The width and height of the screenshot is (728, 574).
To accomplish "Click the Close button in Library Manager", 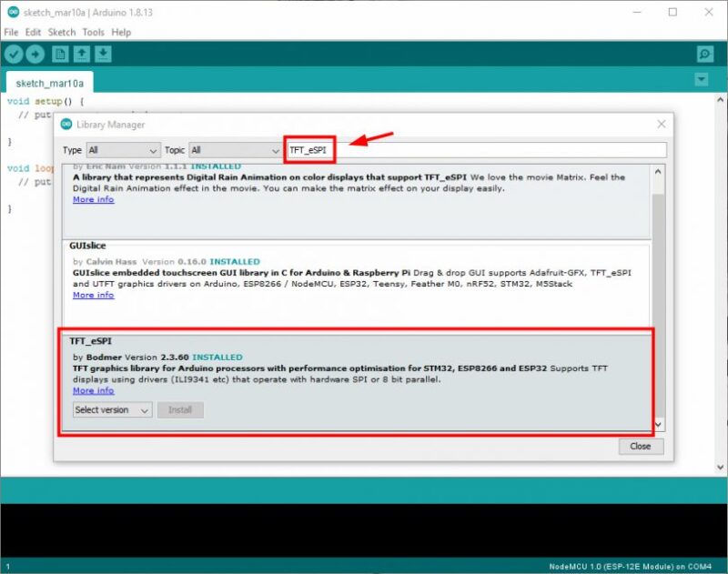I will click(641, 447).
